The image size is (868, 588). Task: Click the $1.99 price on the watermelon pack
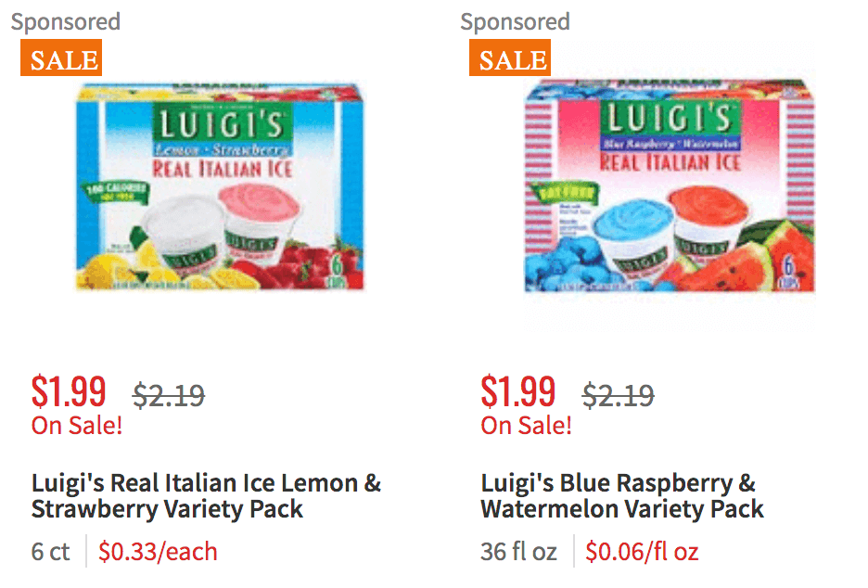point(517,391)
